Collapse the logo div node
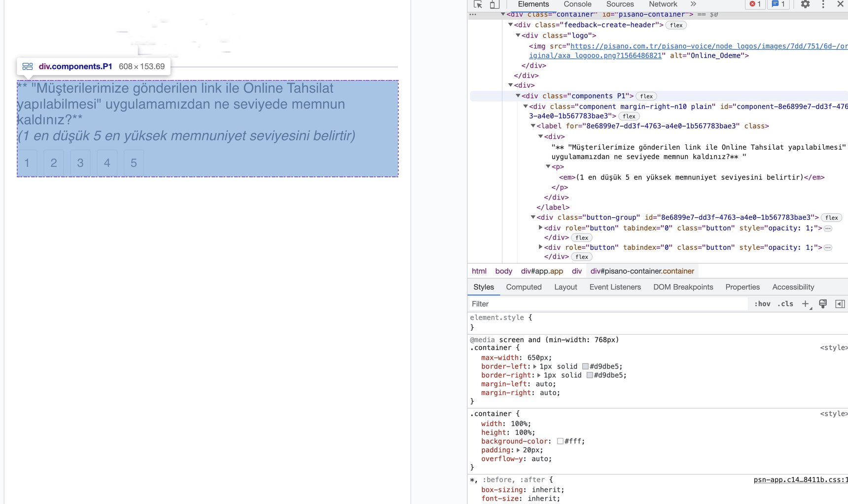 [518, 35]
